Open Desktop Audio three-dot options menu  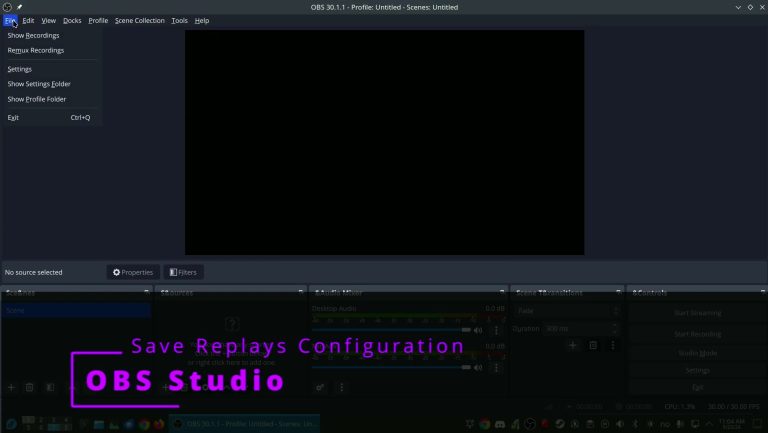pyautogui.click(x=496, y=330)
